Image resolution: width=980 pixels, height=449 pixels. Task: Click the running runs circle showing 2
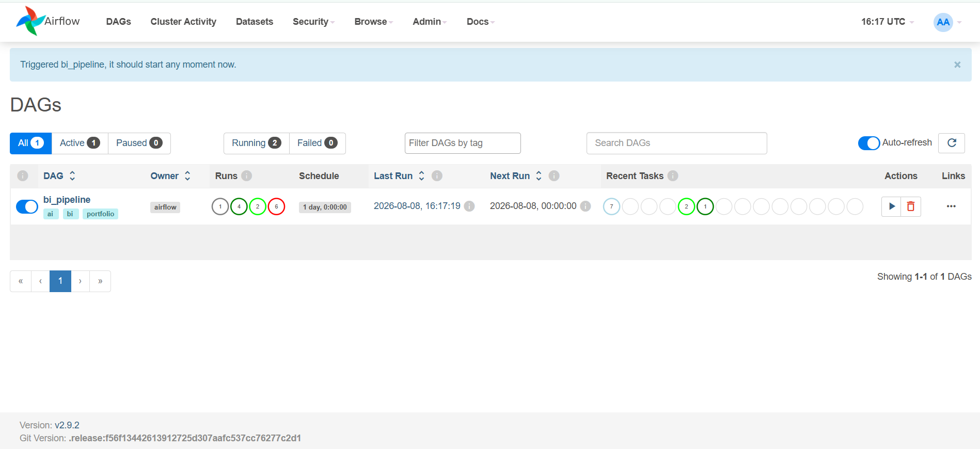tap(258, 206)
